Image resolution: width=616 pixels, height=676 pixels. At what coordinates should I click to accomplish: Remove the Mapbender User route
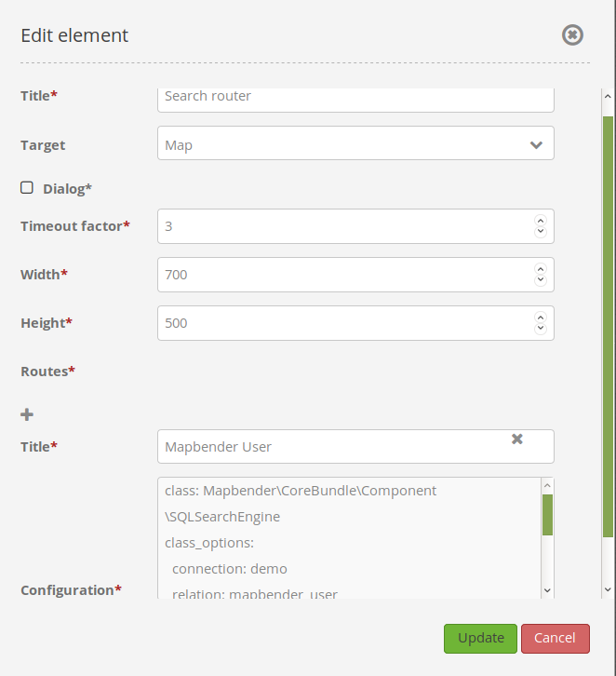(x=517, y=439)
